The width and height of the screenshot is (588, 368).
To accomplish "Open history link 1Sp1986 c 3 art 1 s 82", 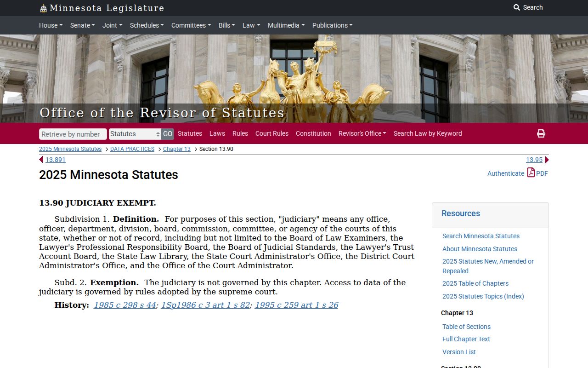I will tap(205, 305).
